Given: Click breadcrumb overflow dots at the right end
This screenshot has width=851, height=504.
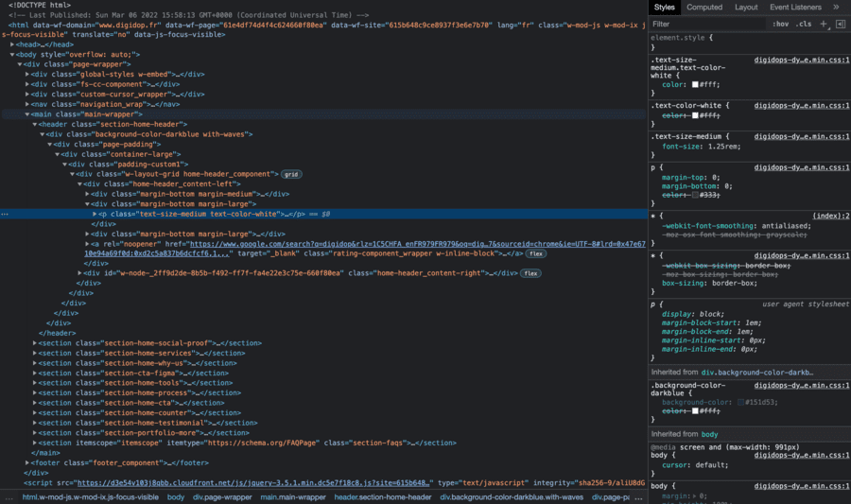Looking at the screenshot, I should tap(638, 497).
